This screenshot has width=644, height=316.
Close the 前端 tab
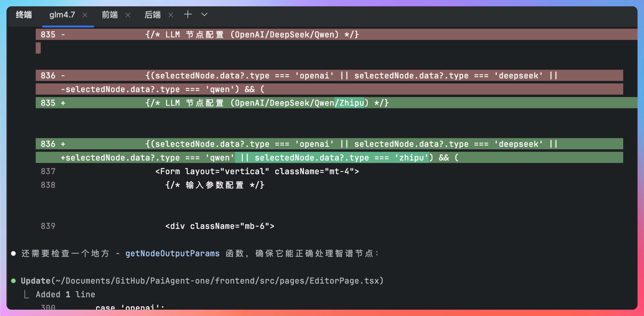[x=128, y=15]
